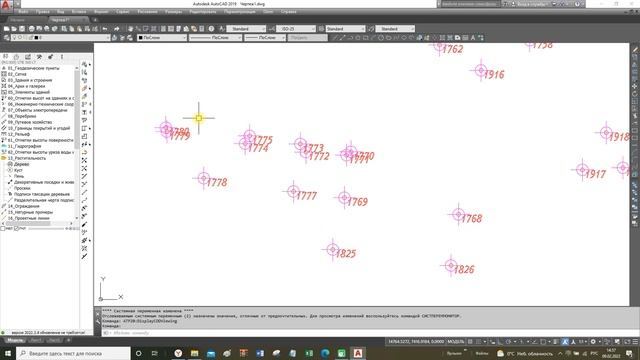This screenshot has width=640, height=360.
Task: Toggle the current layer on/off lightbulb
Action: pyautogui.click(x=14, y=38)
